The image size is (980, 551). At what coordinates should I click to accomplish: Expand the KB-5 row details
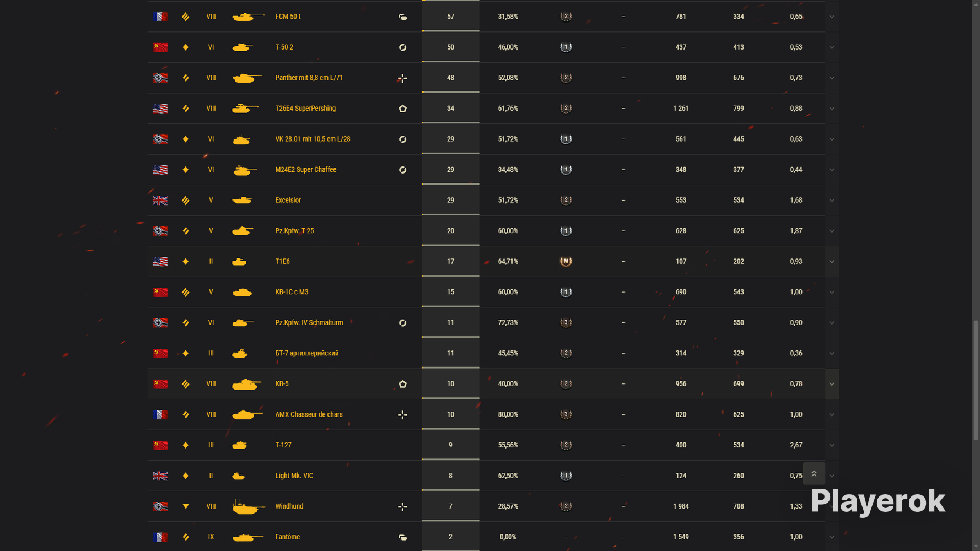(832, 384)
